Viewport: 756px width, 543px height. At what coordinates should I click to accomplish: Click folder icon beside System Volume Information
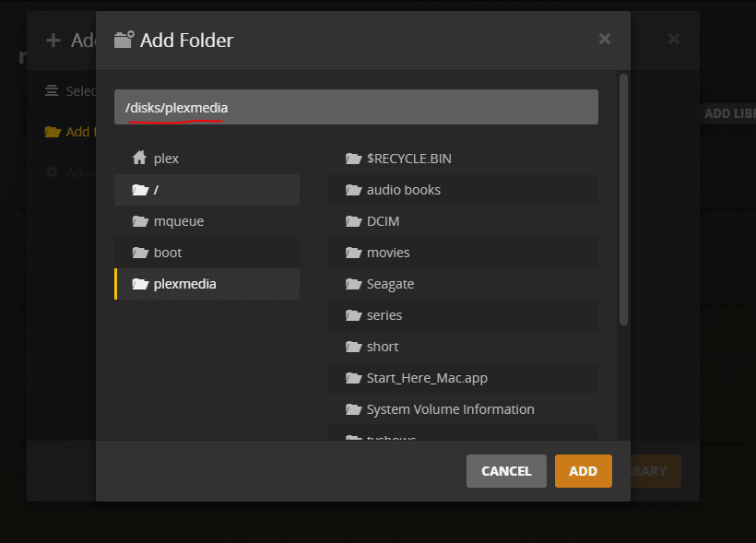(x=353, y=409)
